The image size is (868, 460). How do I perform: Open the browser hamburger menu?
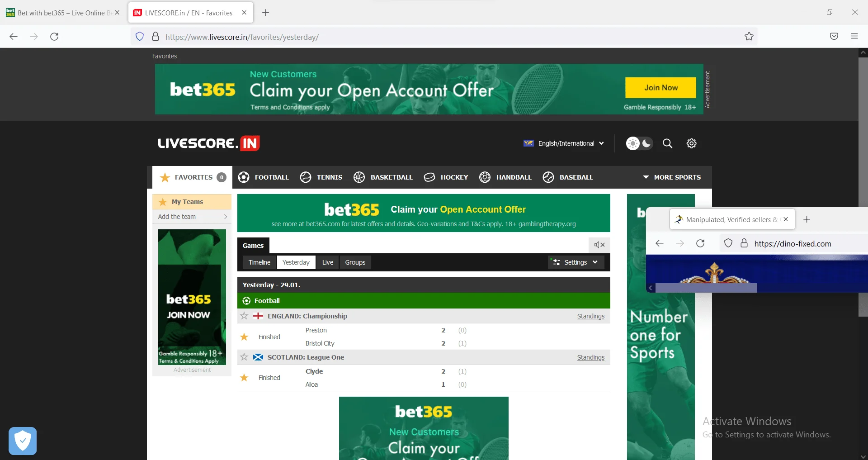(x=854, y=37)
